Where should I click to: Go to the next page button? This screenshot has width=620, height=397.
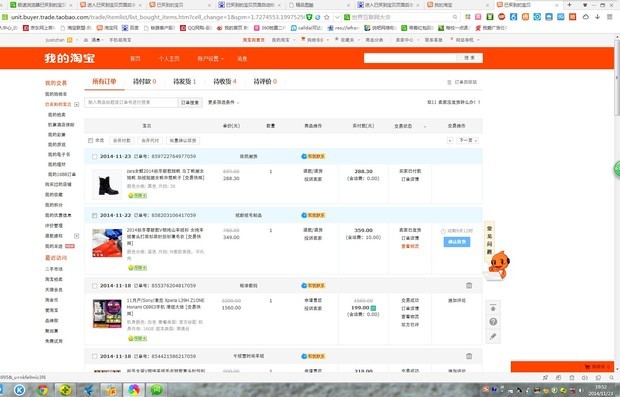click(x=468, y=140)
